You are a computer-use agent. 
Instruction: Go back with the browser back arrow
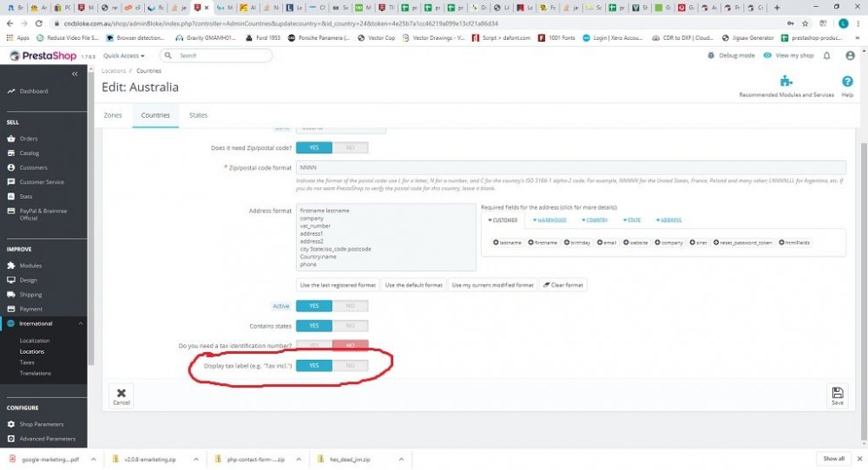(x=10, y=23)
